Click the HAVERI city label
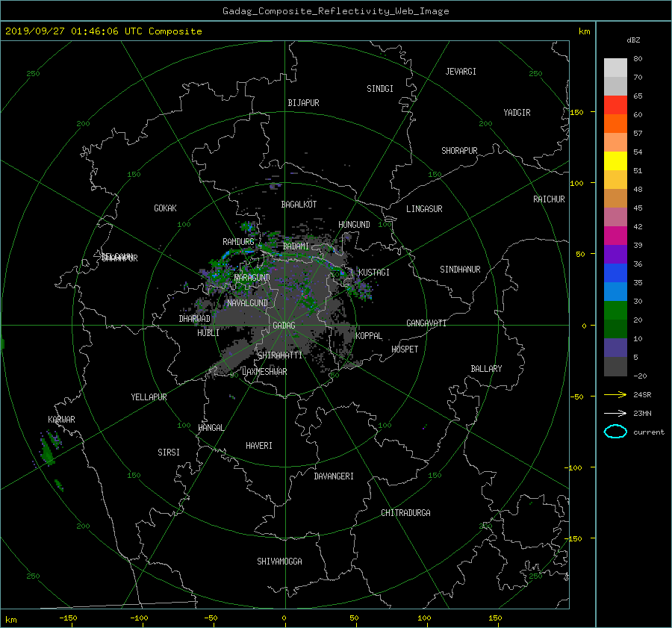The width and height of the screenshot is (672, 628). [259, 446]
